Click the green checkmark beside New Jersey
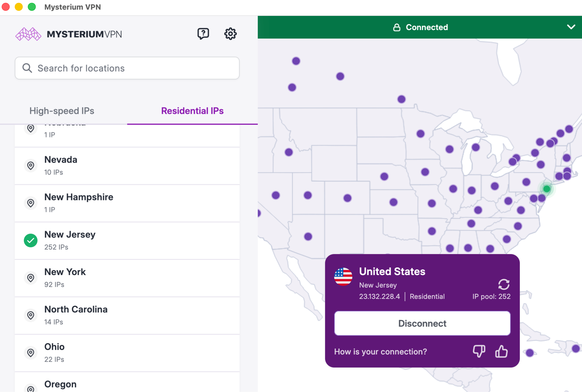The image size is (582, 392). tap(31, 240)
